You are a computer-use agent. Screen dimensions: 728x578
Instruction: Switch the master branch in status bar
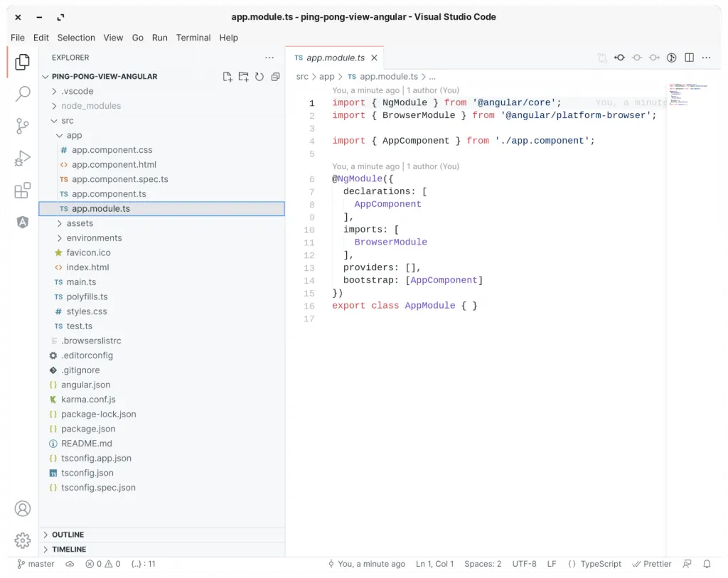[x=36, y=564]
